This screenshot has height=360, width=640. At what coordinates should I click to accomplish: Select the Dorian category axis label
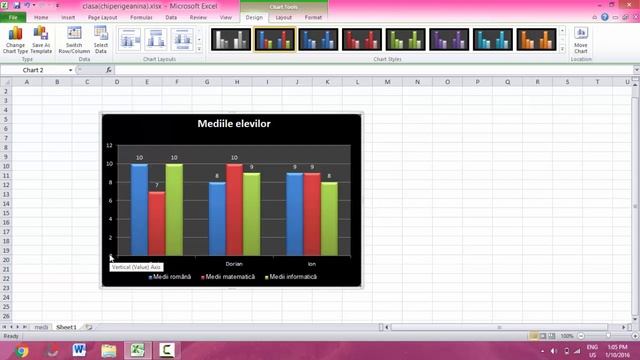tap(234, 264)
